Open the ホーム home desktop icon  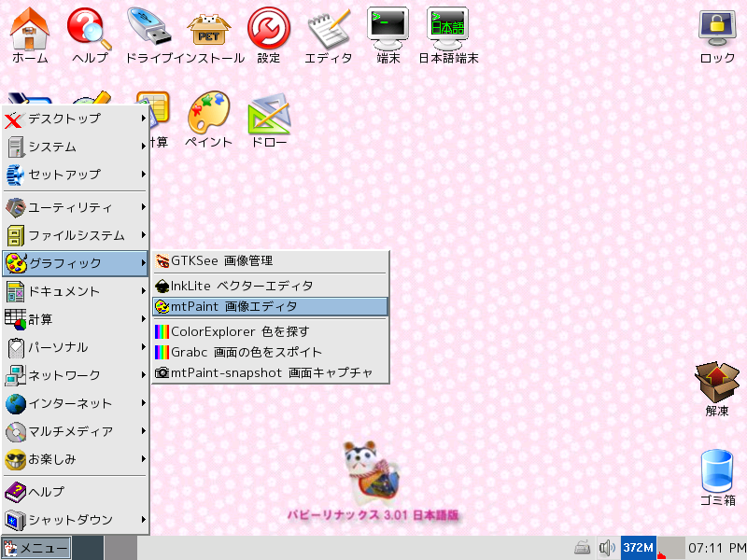(30, 28)
